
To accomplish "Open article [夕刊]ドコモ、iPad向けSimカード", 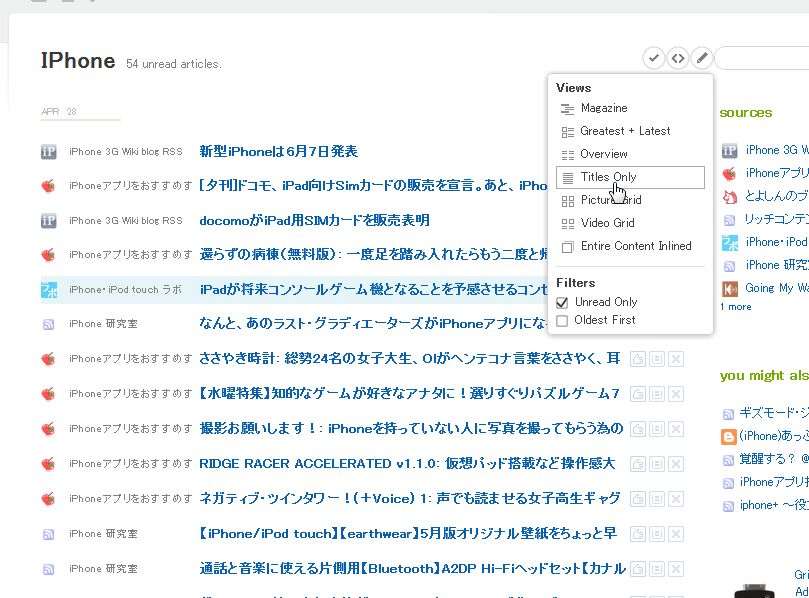I will click(x=373, y=186).
